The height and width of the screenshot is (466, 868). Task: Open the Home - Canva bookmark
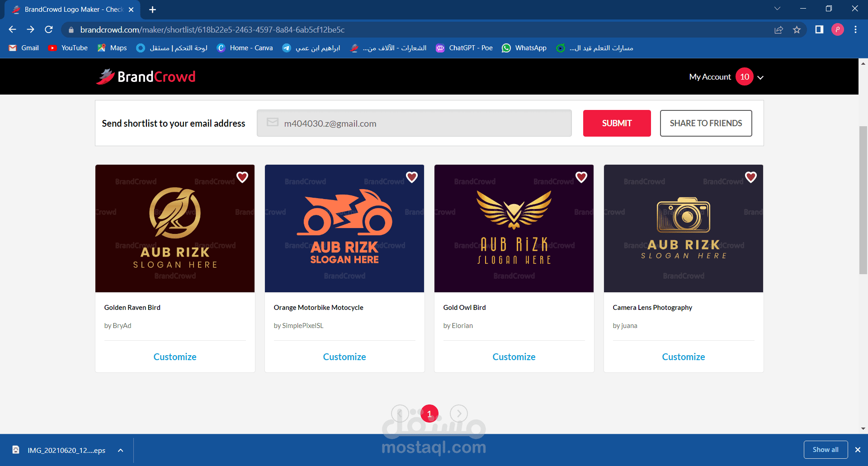(x=245, y=48)
